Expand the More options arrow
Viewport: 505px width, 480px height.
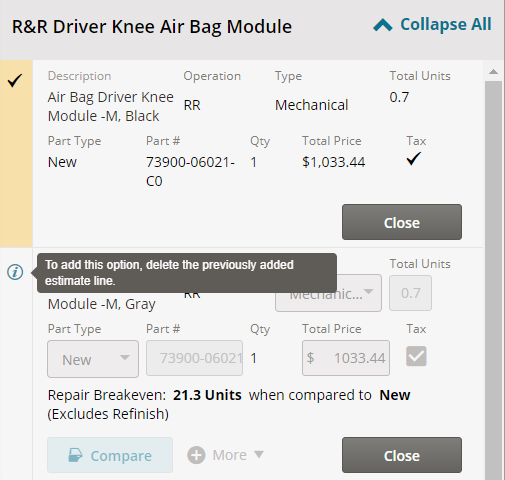click(259, 454)
